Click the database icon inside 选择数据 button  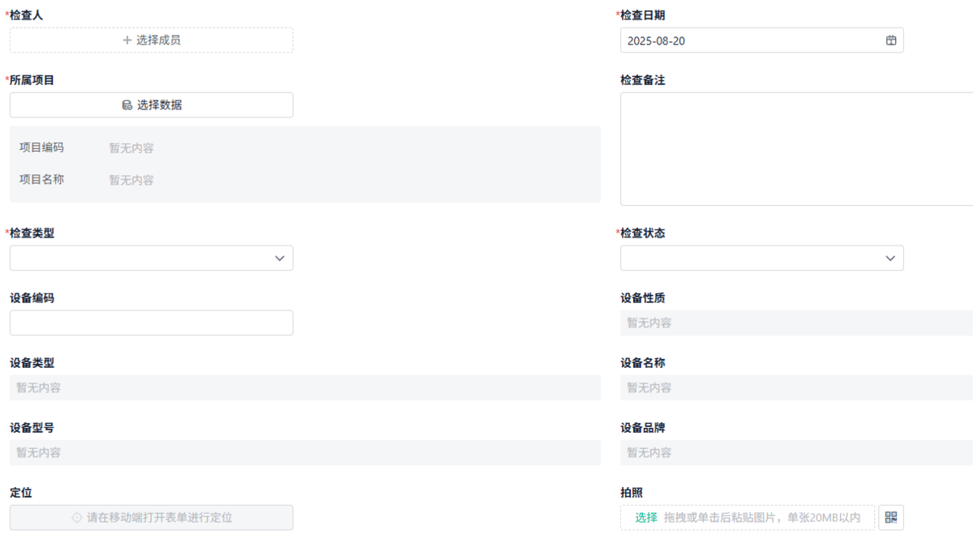point(126,105)
